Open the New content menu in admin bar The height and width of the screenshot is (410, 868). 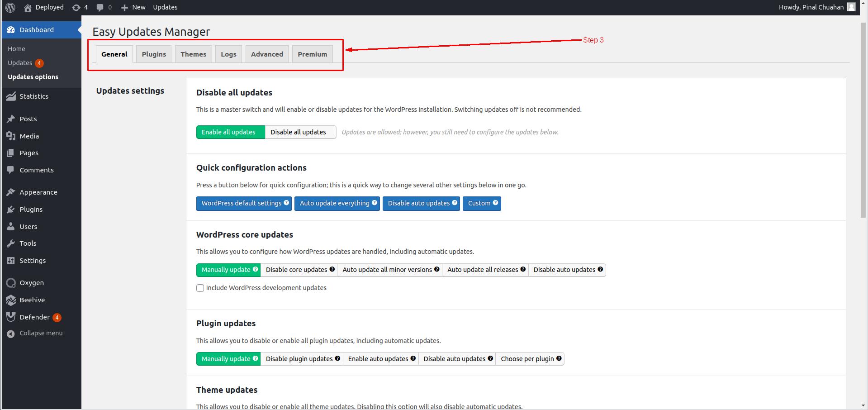(x=133, y=7)
